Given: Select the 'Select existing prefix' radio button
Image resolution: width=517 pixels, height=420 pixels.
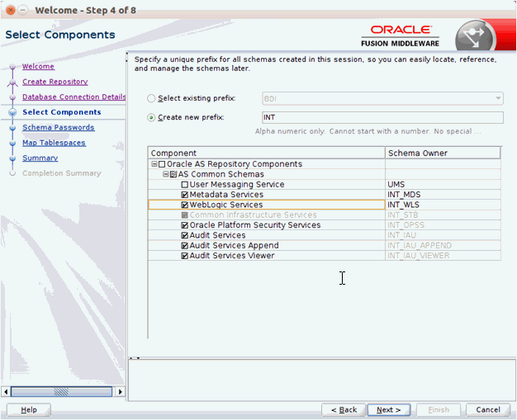Looking at the screenshot, I should click(x=151, y=98).
